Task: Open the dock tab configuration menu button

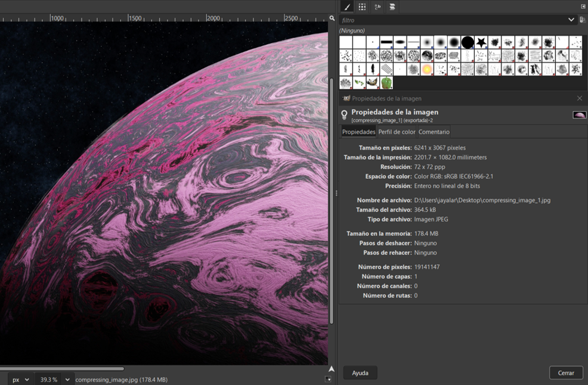Action: click(583, 7)
